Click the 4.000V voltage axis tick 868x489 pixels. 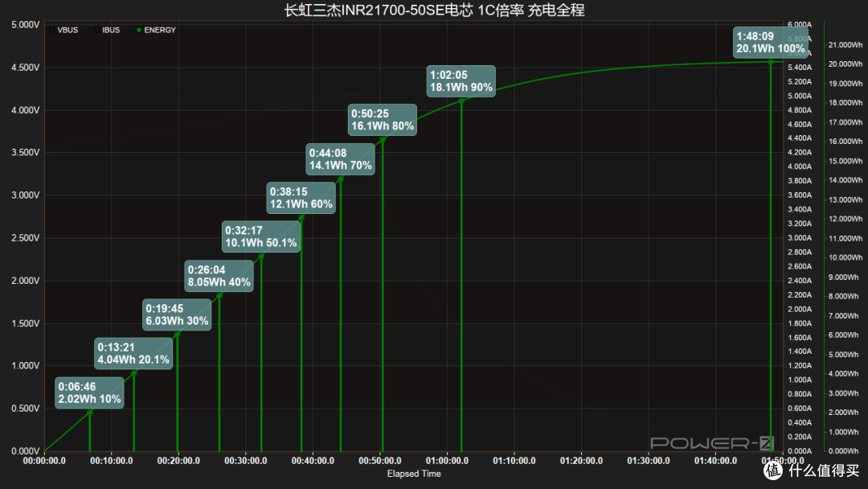pos(26,110)
